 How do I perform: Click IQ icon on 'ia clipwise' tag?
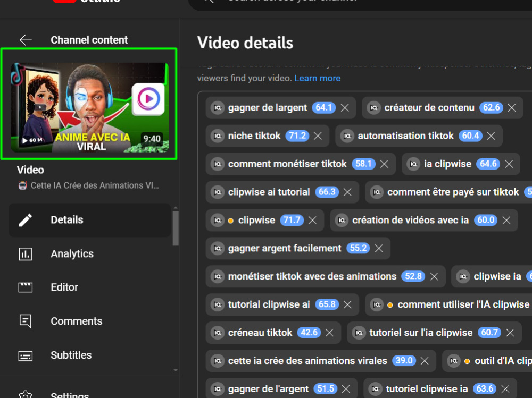pos(413,164)
